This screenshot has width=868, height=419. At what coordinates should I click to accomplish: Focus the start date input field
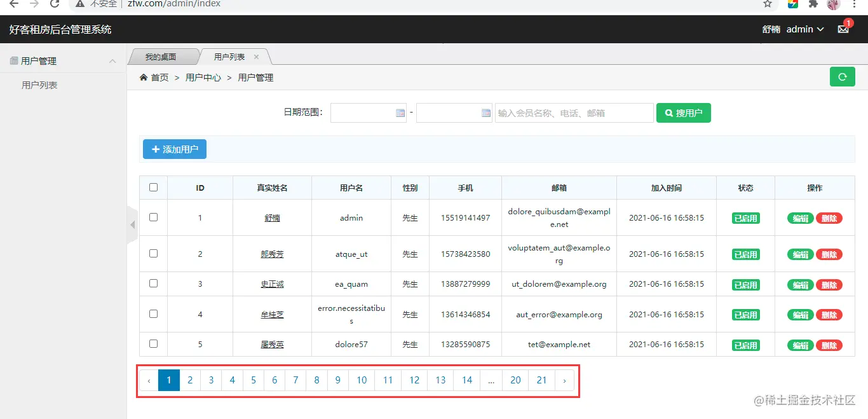coord(369,113)
